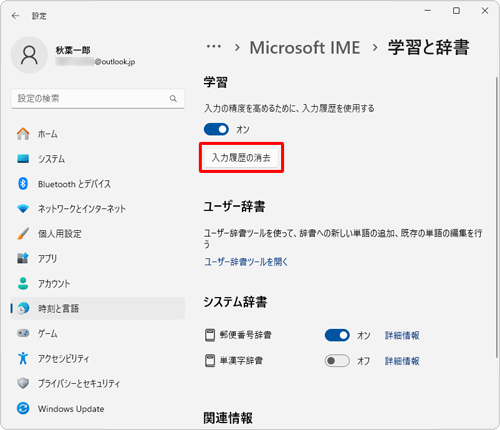The height and width of the screenshot is (430, 500).
Task: Click the 学習と辞書 page title
Action: pos(429,47)
